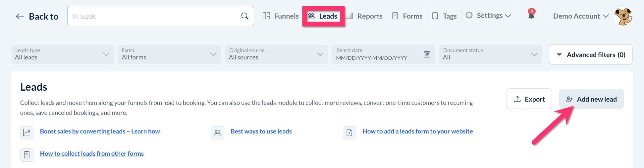
Task: Expand the Leads type dropdown
Action: coord(62,54)
